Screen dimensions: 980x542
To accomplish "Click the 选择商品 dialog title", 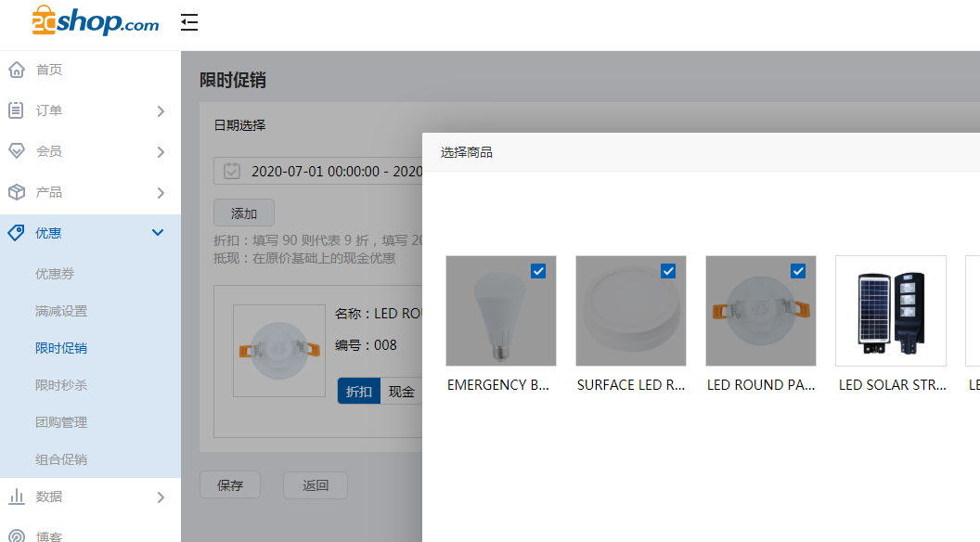I will [x=466, y=152].
